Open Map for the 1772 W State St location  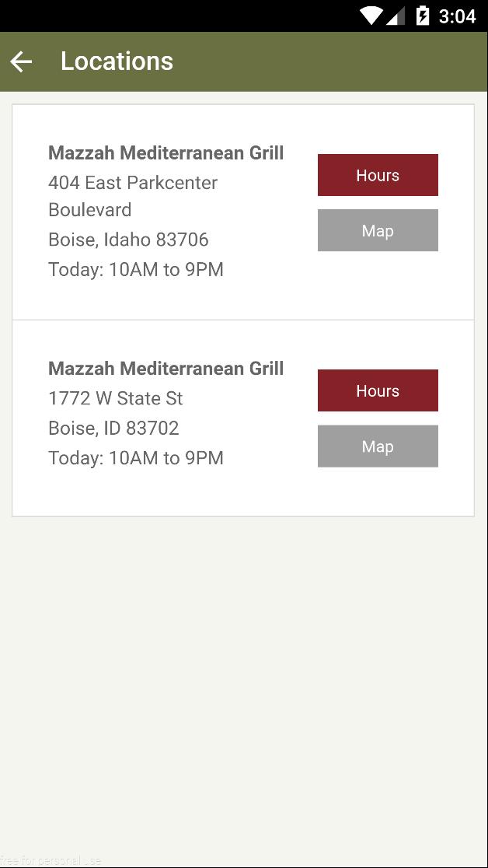click(377, 446)
